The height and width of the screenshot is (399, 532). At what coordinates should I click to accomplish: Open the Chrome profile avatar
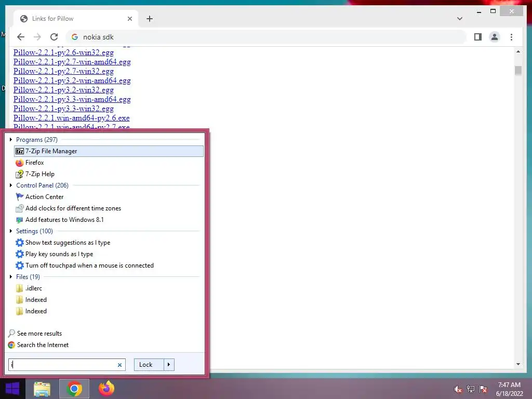tap(495, 37)
